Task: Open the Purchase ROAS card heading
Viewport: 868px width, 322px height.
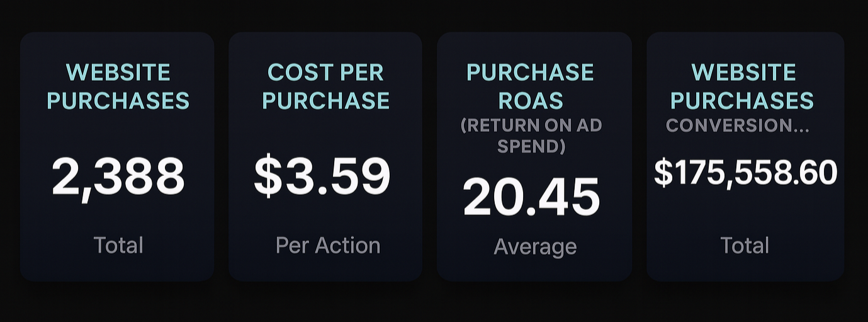Action: [x=531, y=86]
